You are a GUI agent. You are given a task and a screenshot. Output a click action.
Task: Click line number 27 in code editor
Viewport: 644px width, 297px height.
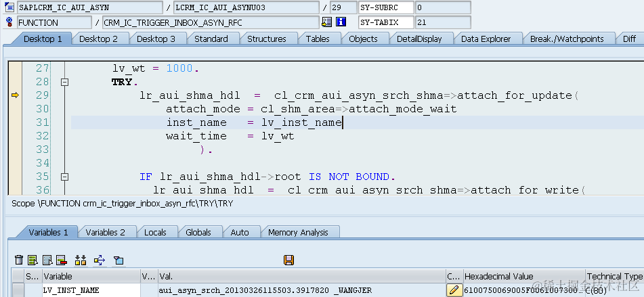click(x=42, y=68)
